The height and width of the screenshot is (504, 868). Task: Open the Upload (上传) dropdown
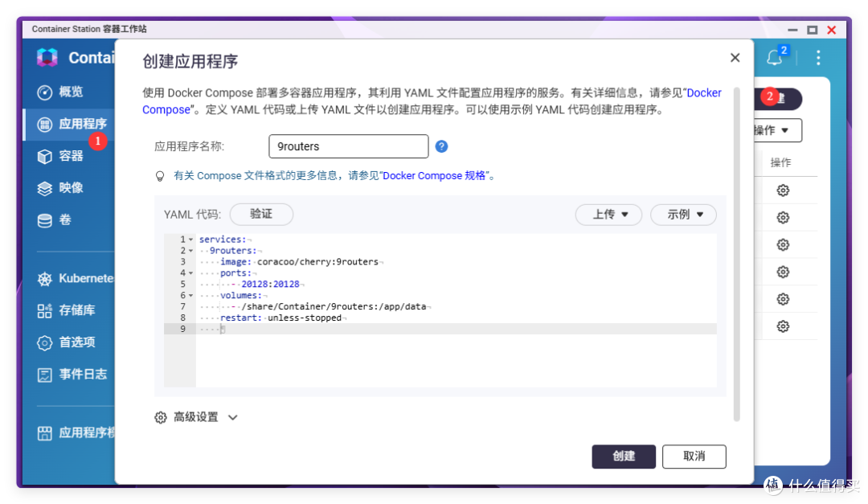coord(609,215)
